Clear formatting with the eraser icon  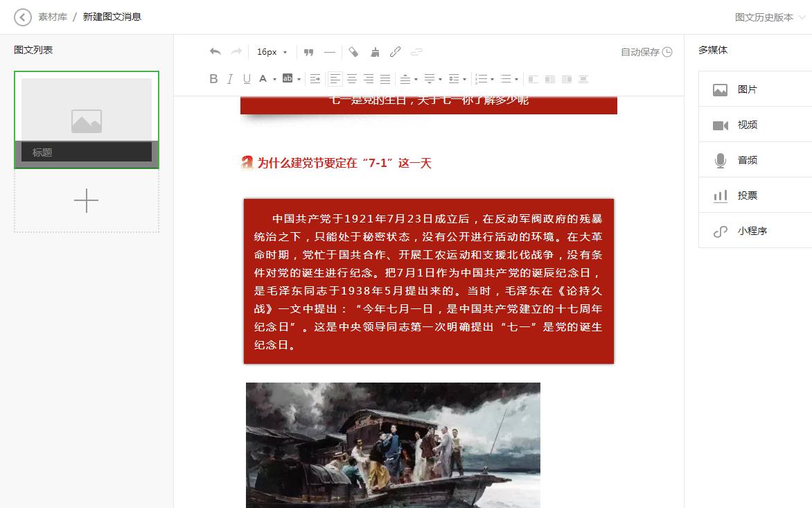click(353, 51)
